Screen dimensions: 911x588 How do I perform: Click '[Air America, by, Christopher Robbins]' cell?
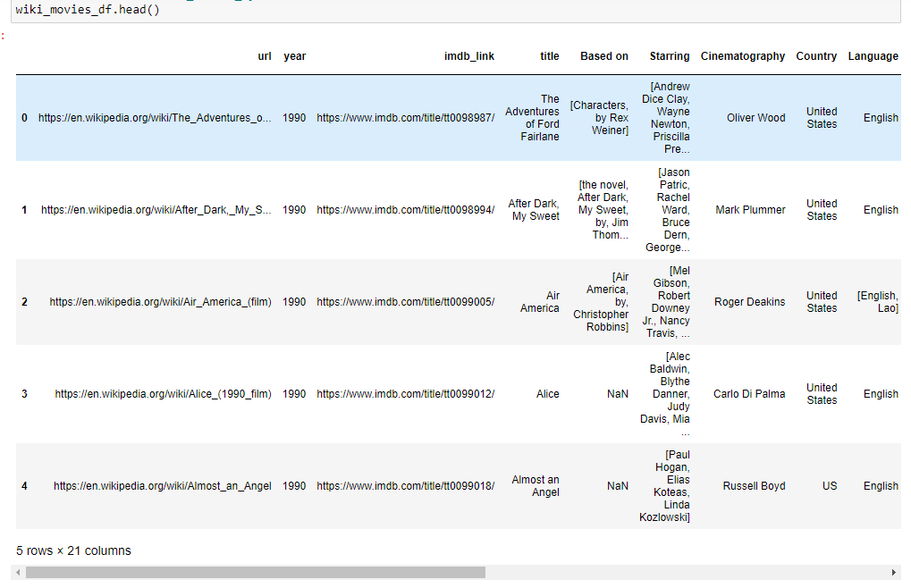601,302
